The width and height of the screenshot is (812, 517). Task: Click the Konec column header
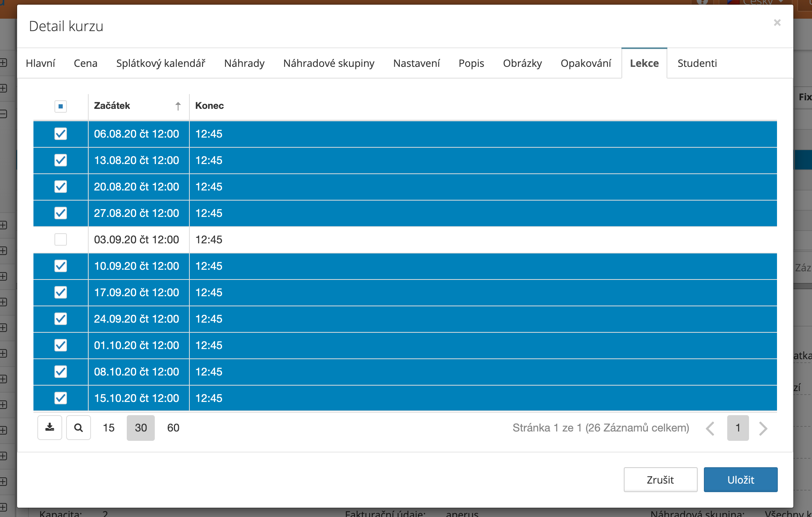210,106
